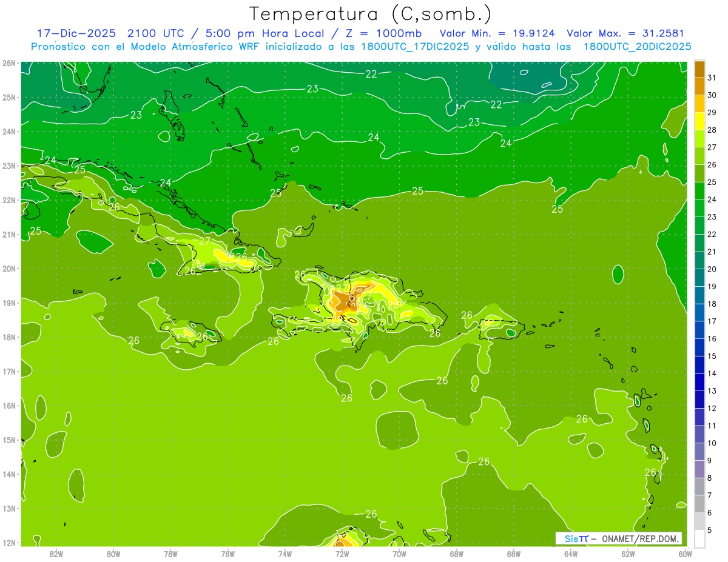Click "Valor Max. = 31.2581" text
This screenshot has width=728, height=562.
pyautogui.click(x=625, y=33)
